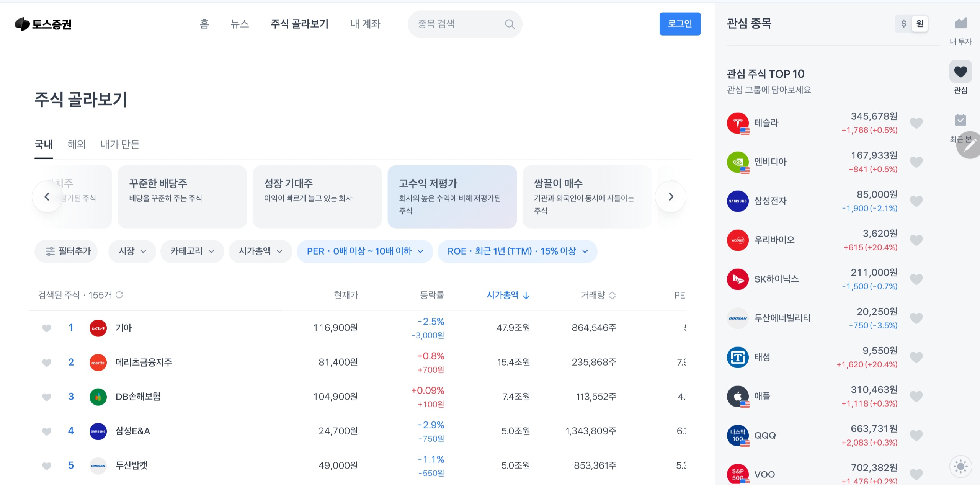This screenshot has width=980, height=485.
Task: Toggle heart for 우리바이오 in watchlist
Action: point(916,240)
